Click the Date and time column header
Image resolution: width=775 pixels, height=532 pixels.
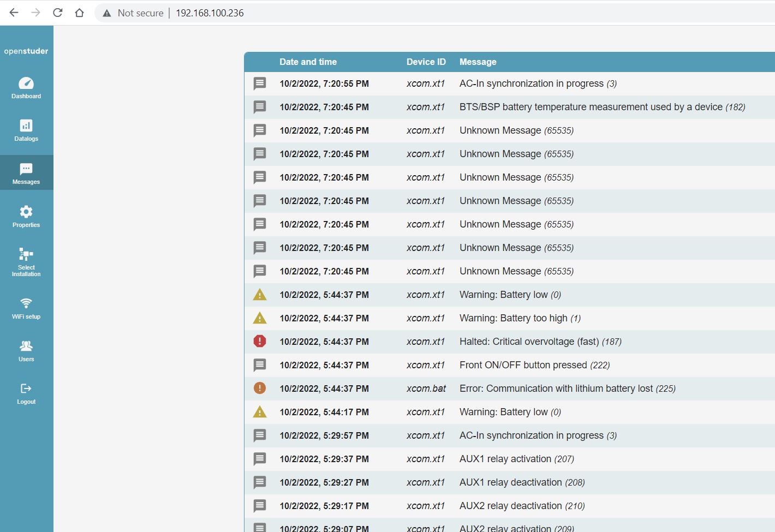(308, 62)
